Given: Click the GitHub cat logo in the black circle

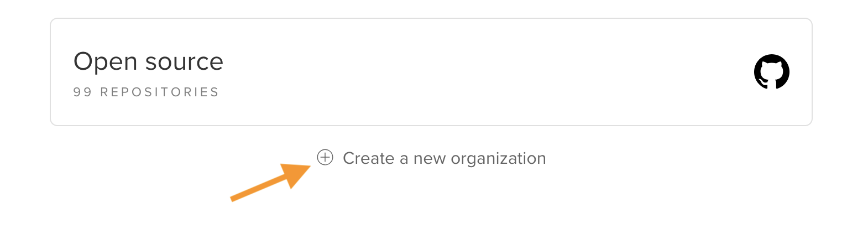Looking at the screenshot, I should (x=771, y=72).
